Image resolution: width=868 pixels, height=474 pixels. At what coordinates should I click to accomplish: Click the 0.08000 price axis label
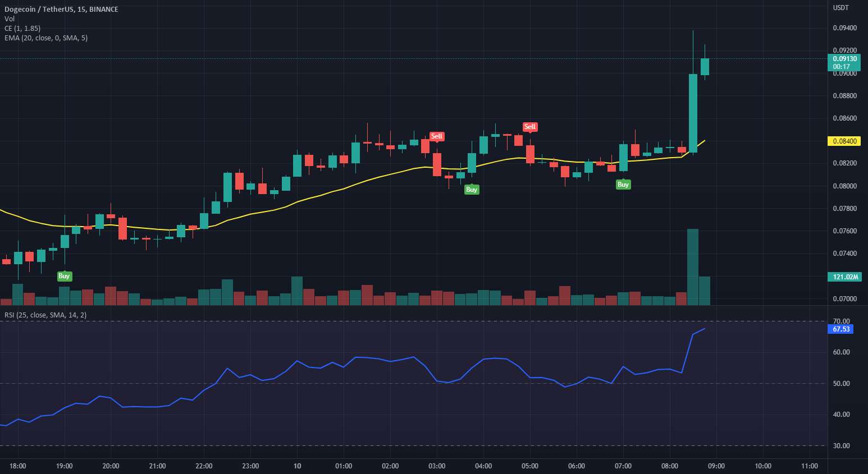coord(844,186)
